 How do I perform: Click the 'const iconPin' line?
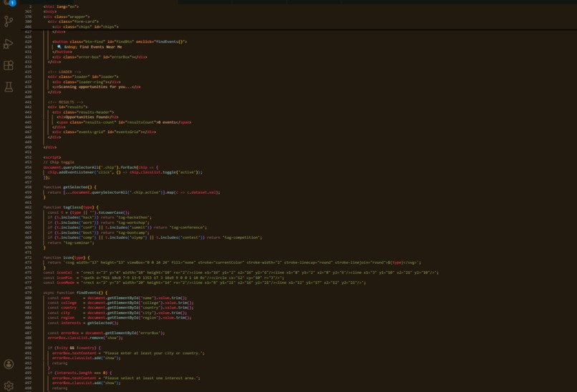(163, 278)
